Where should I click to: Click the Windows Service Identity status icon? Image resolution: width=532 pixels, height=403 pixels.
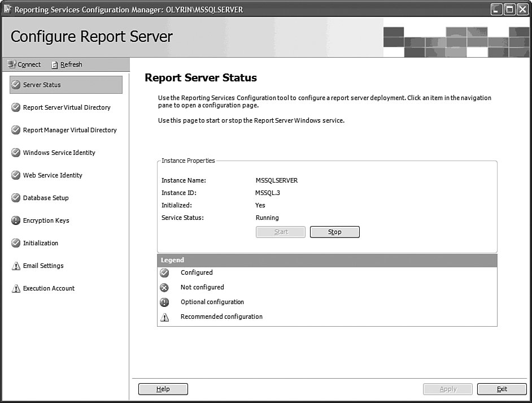(16, 153)
